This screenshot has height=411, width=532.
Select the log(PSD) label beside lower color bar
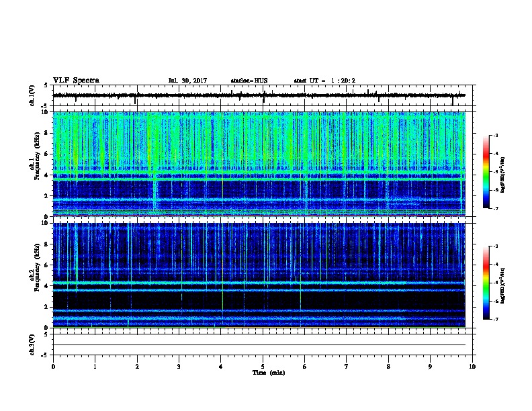pyautogui.click(x=503, y=286)
